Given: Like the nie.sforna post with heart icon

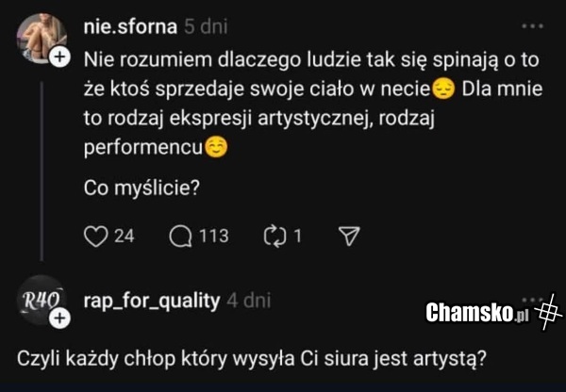Looking at the screenshot, I should (x=96, y=237).
